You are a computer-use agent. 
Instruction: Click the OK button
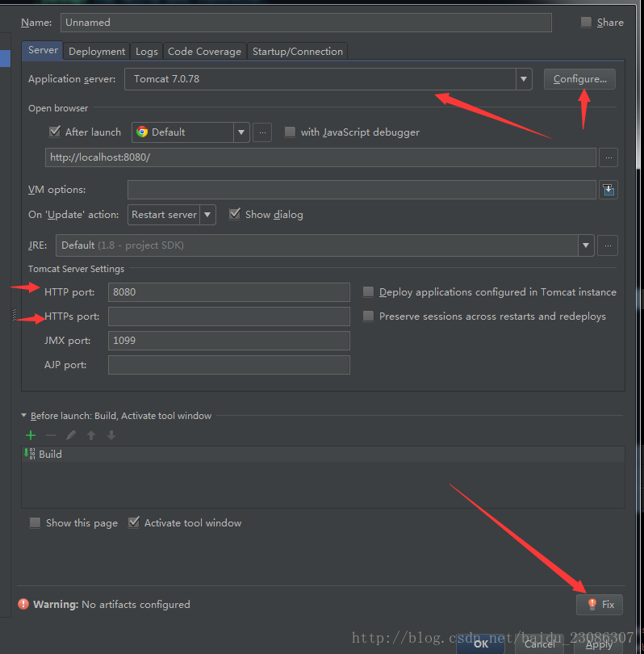[x=481, y=644]
